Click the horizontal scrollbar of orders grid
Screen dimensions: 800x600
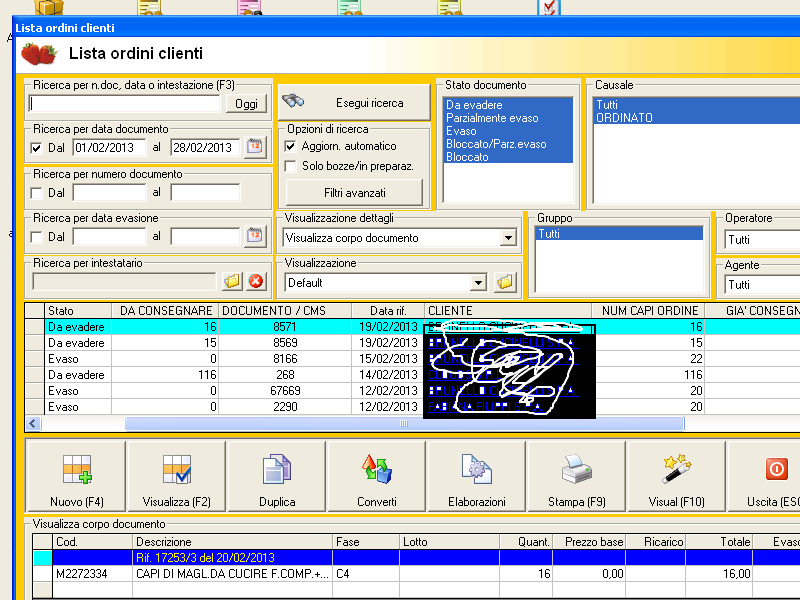coord(404,424)
